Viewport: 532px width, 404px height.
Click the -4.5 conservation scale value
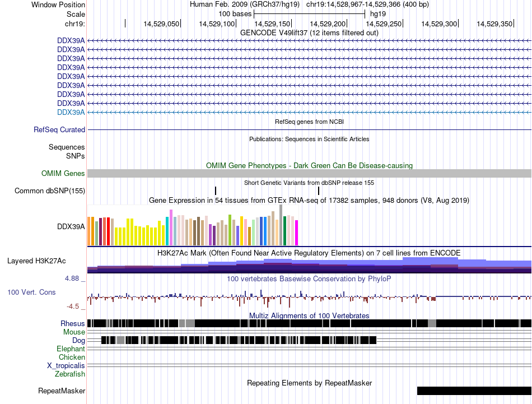[x=73, y=307]
